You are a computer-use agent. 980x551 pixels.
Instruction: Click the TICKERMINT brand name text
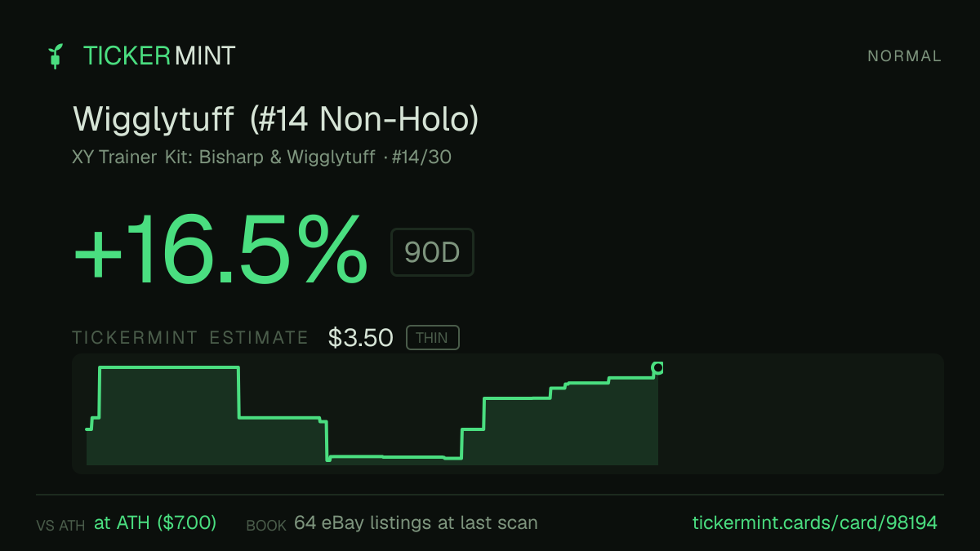click(x=159, y=56)
